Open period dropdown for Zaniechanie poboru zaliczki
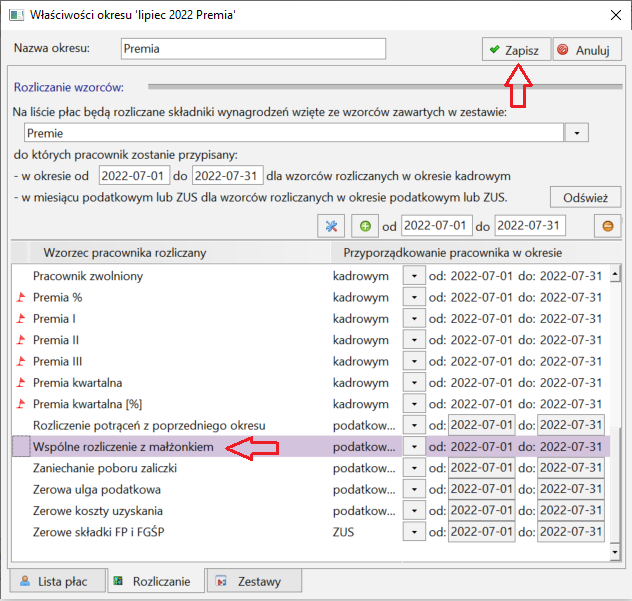This screenshot has width=632, height=601. coord(414,468)
